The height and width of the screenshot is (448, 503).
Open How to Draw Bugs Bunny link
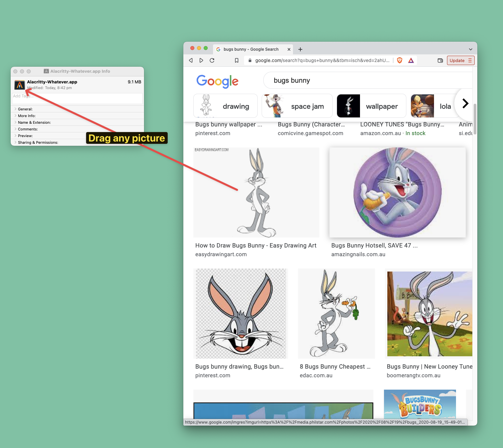pyautogui.click(x=256, y=246)
